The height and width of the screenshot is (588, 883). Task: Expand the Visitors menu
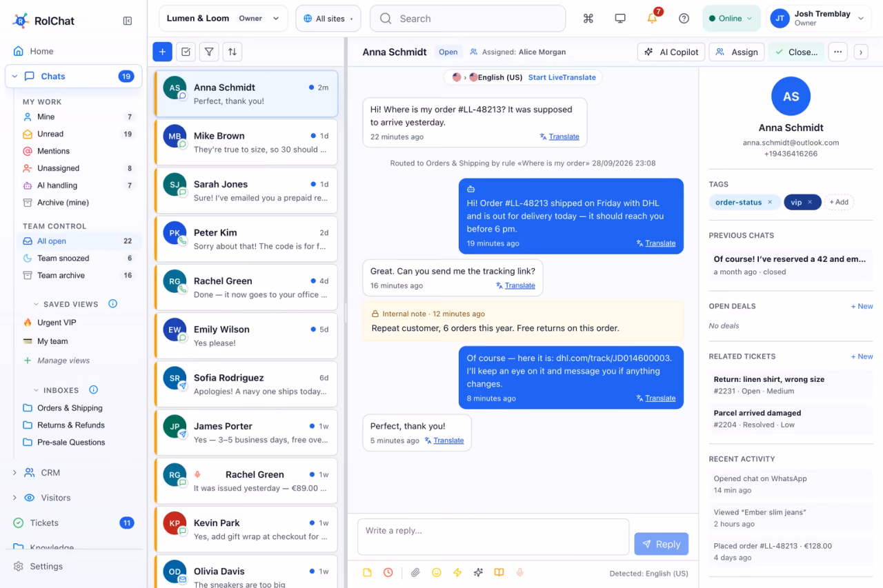pyautogui.click(x=14, y=498)
